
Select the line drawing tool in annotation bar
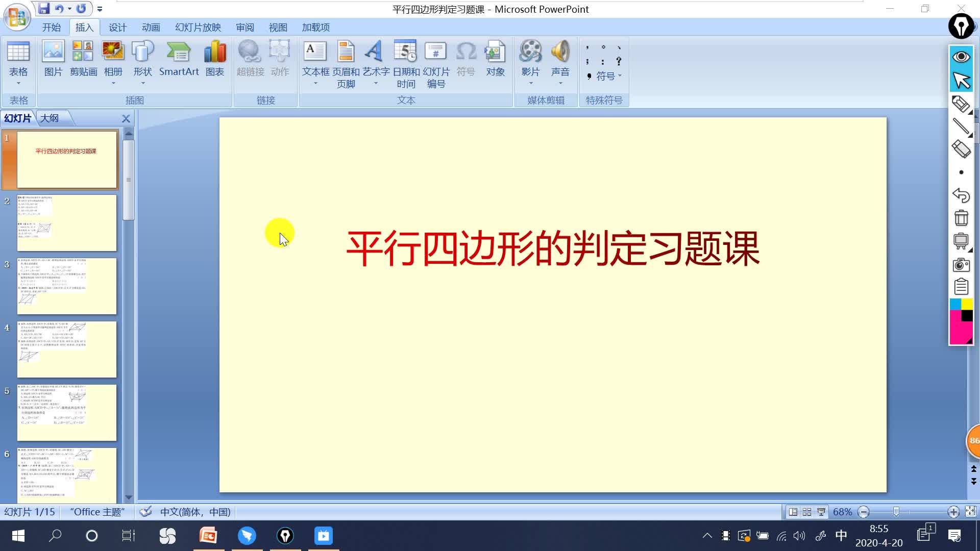961,127
